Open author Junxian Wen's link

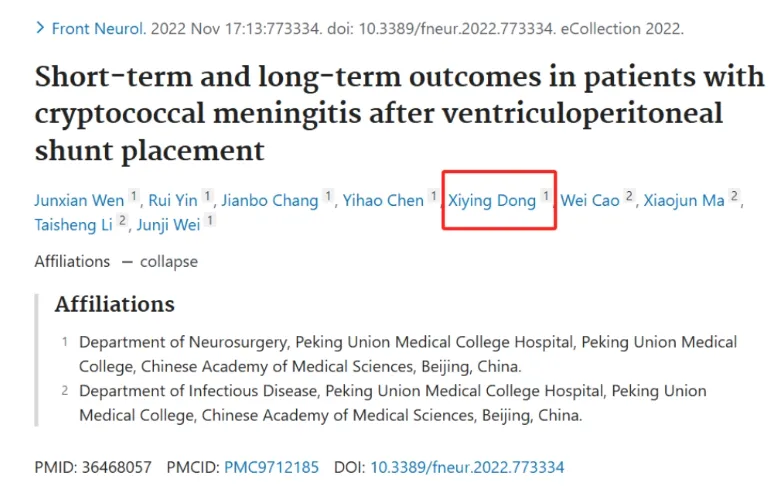point(79,200)
